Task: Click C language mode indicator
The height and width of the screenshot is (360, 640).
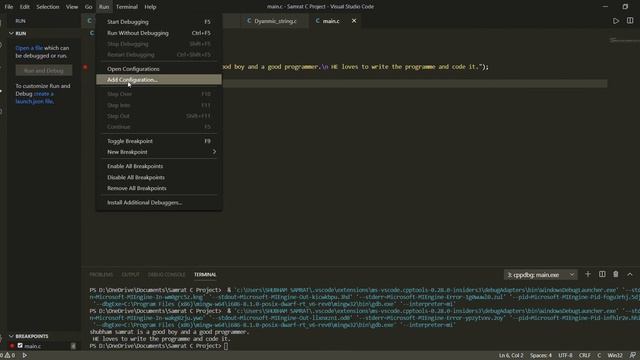Action: [599, 356]
